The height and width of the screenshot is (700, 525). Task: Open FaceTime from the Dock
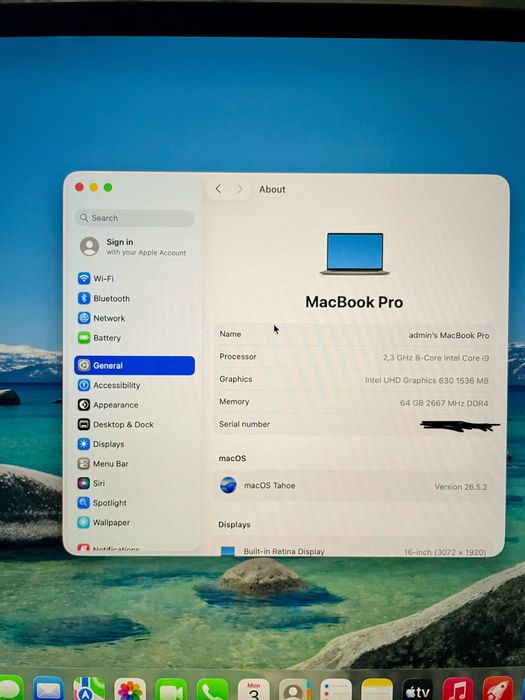(171, 689)
